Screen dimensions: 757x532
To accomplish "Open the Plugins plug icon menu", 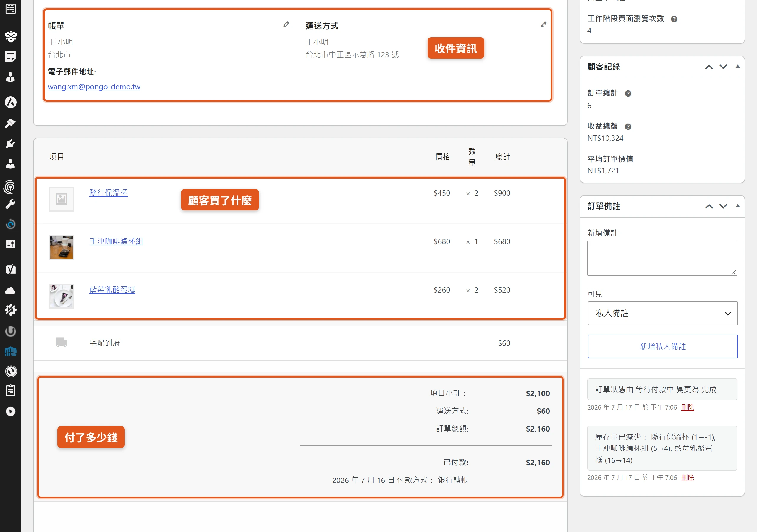I will pyautogui.click(x=11, y=143).
